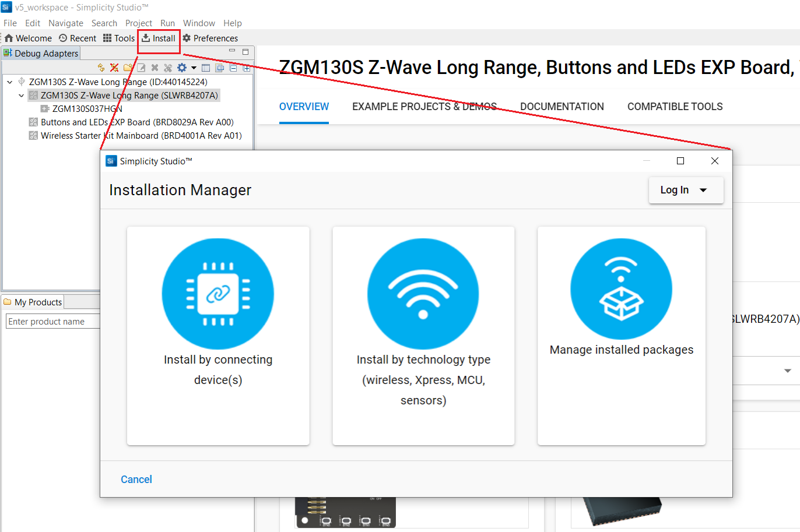Minimize the Debug Adapters panel
800x532 pixels.
point(232,51)
